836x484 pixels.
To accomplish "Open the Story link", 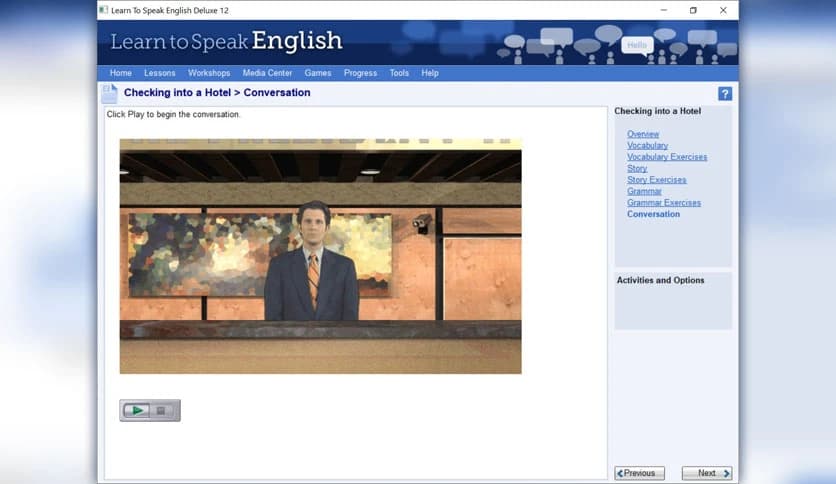I will 637,168.
